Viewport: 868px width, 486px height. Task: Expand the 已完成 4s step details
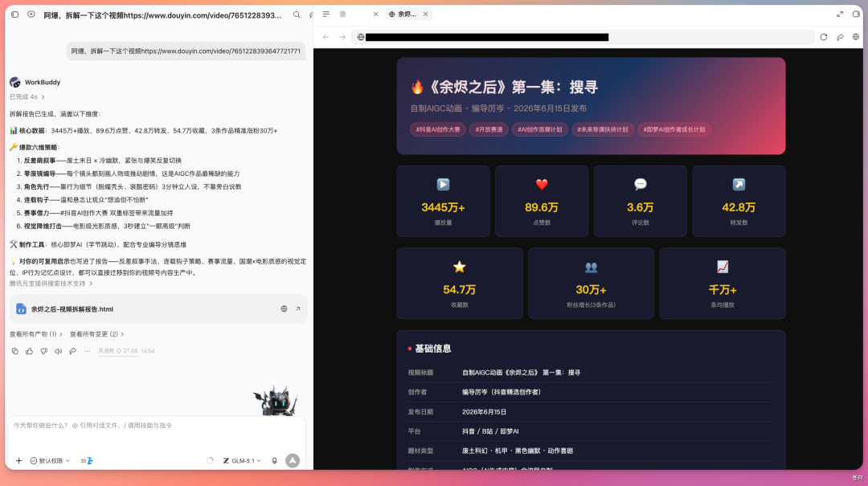(27, 97)
